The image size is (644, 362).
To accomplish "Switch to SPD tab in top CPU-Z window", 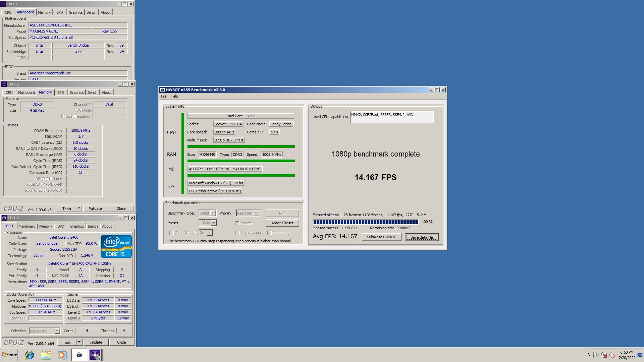I will pyautogui.click(x=60, y=12).
